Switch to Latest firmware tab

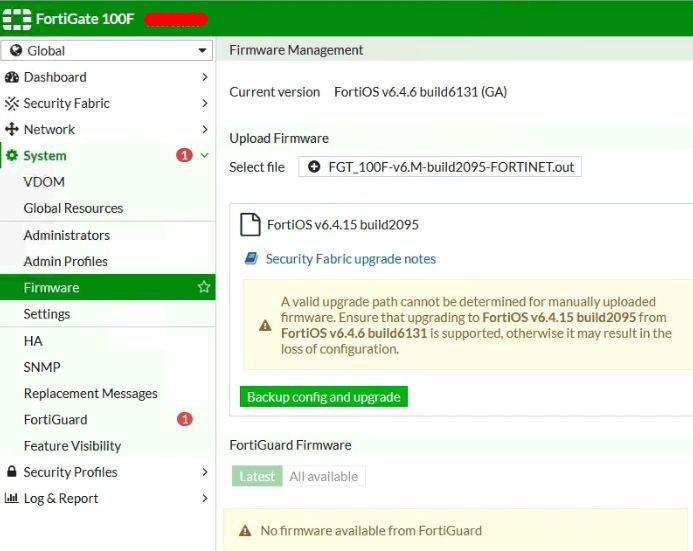point(257,476)
